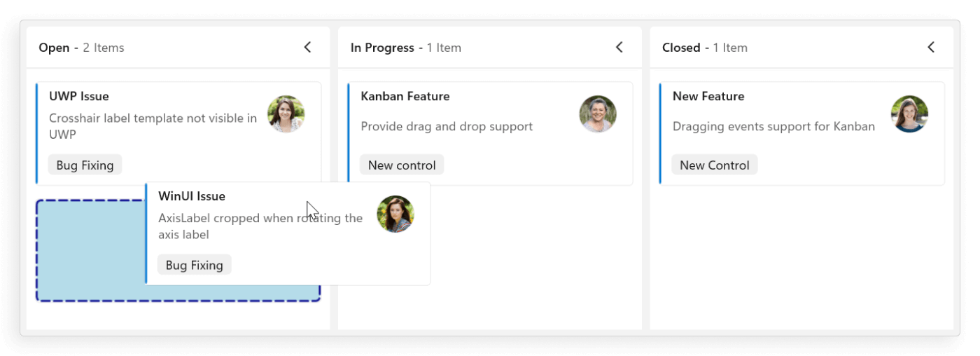Click the Closed column header label
Screen dimensions: 980x356
point(681,48)
